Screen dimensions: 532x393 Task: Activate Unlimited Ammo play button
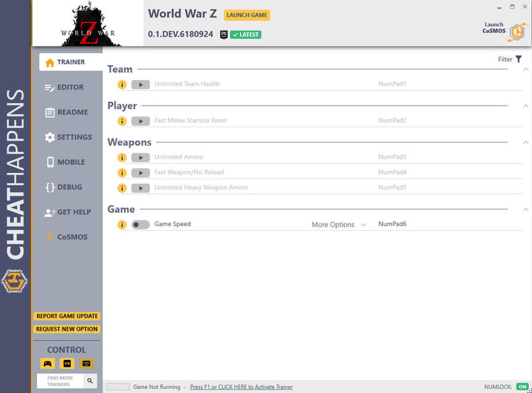(141, 157)
